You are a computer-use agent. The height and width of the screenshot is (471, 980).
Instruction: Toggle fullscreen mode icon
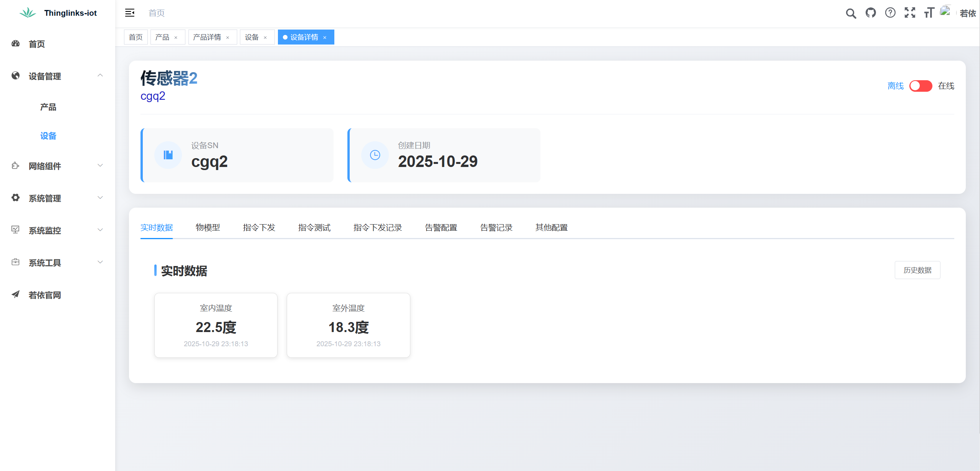[910, 13]
